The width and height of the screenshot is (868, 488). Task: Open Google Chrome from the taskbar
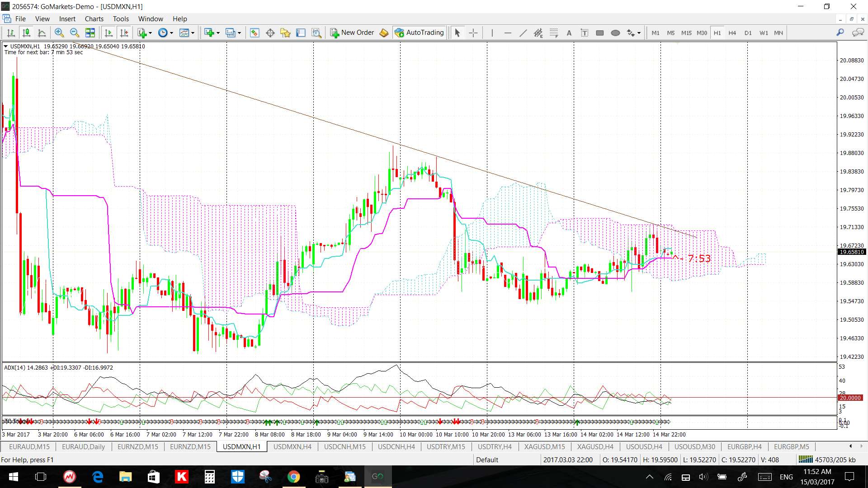tap(293, 477)
